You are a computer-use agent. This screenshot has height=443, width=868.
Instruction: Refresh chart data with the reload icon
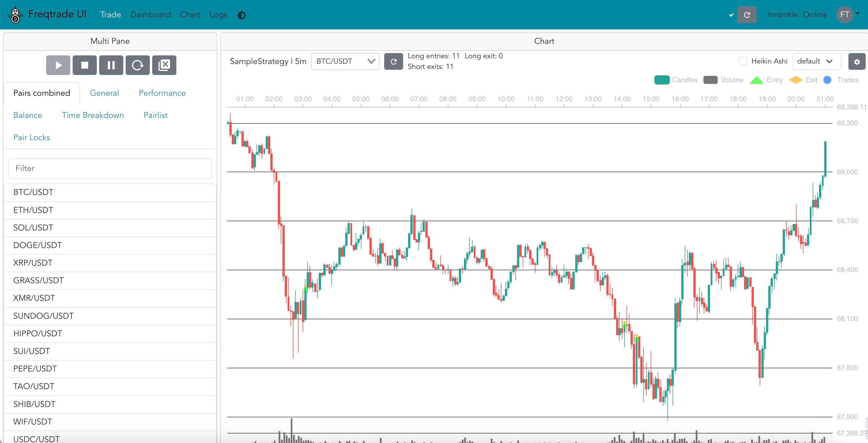394,61
